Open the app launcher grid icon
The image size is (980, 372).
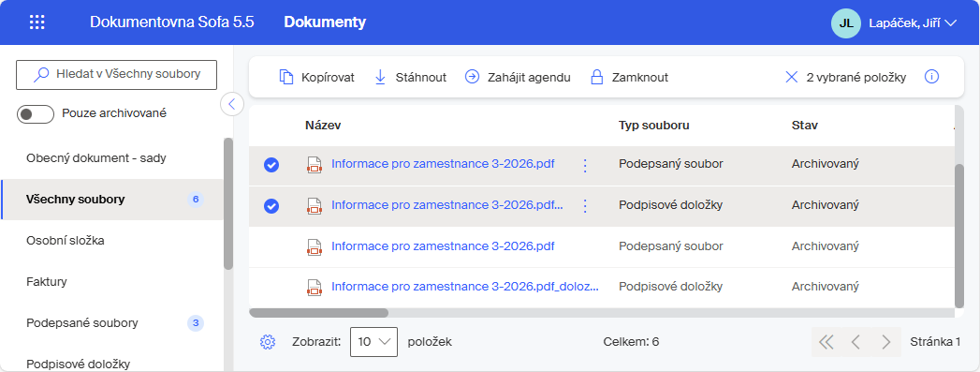tap(37, 22)
